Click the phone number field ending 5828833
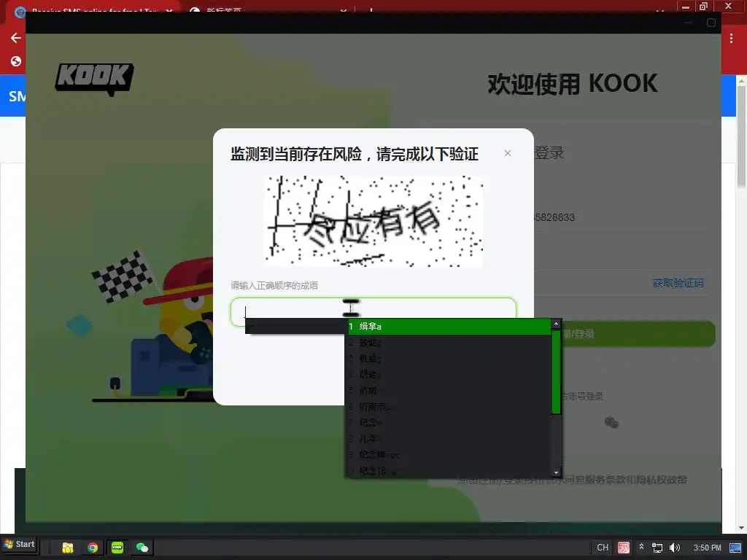 tap(619, 217)
